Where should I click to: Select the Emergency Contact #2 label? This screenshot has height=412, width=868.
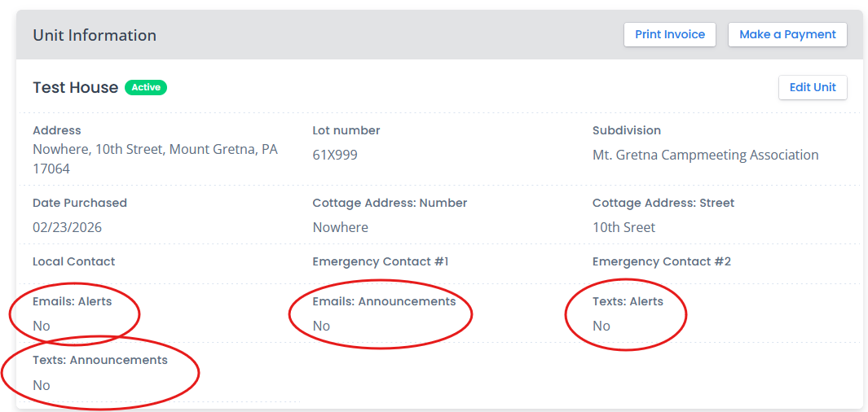[661, 261]
